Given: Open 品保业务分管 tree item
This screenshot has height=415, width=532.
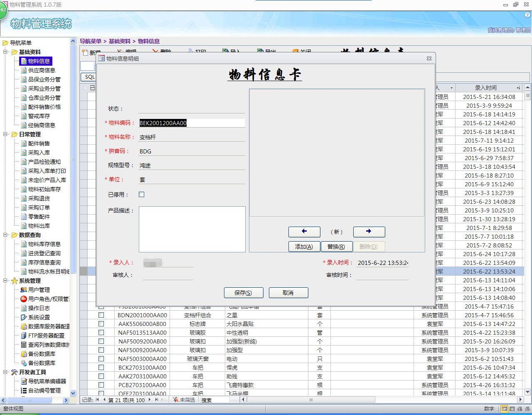Looking at the screenshot, I should 44,79.
